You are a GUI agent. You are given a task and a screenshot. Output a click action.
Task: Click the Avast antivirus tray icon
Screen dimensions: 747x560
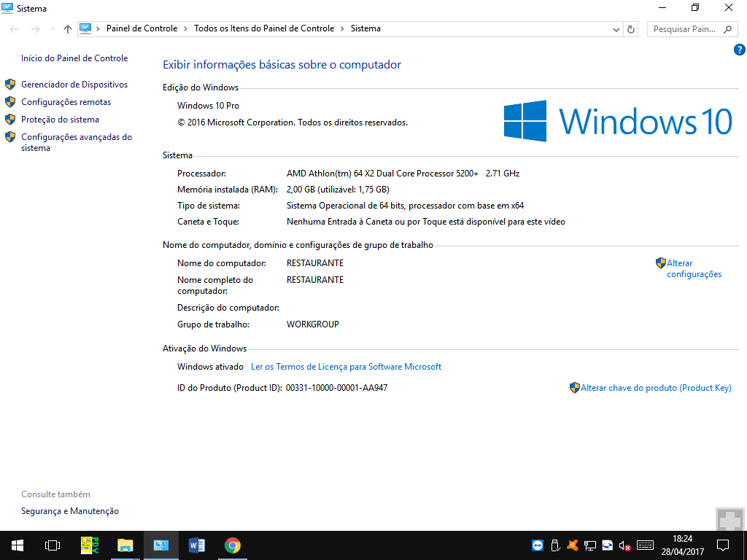pyautogui.click(x=573, y=545)
